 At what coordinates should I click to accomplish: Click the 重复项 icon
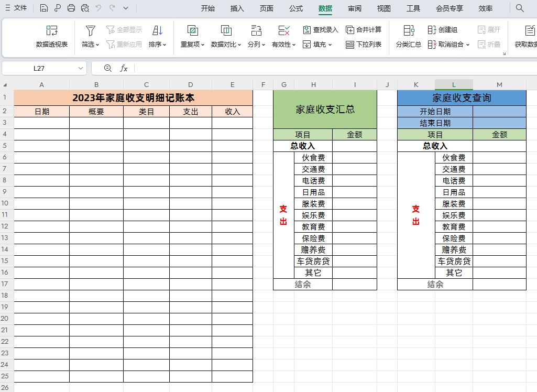(192, 30)
